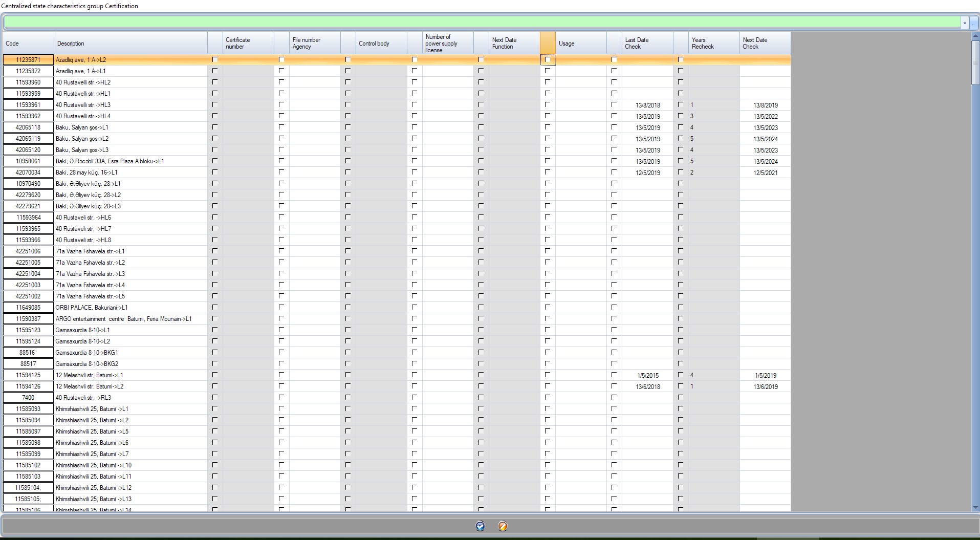The height and width of the screenshot is (540, 980).
Task: Click the highlighted orange column header before Usage
Action: point(548,44)
